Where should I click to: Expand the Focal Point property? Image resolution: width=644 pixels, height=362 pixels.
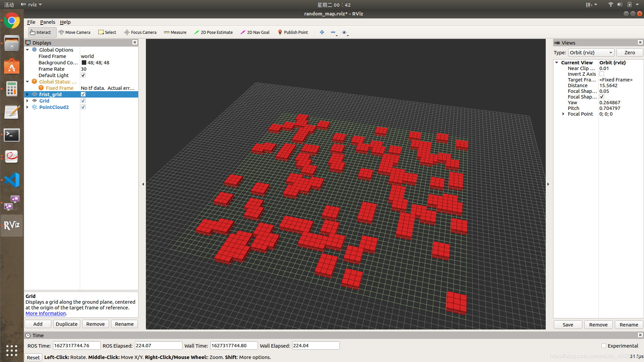563,114
